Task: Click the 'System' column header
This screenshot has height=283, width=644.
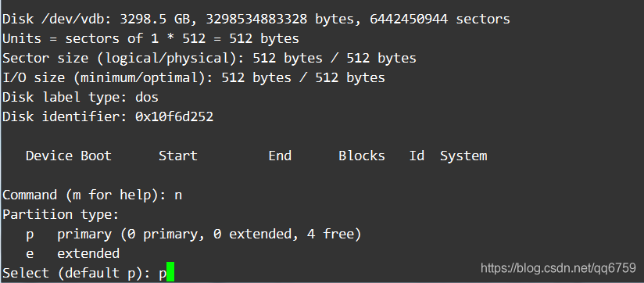Action: (x=463, y=156)
